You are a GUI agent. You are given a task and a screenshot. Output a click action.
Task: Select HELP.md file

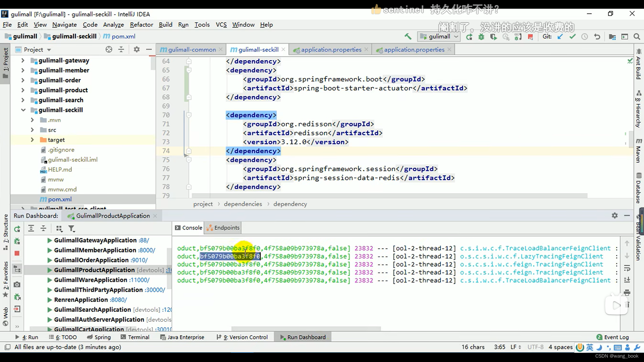point(60,170)
